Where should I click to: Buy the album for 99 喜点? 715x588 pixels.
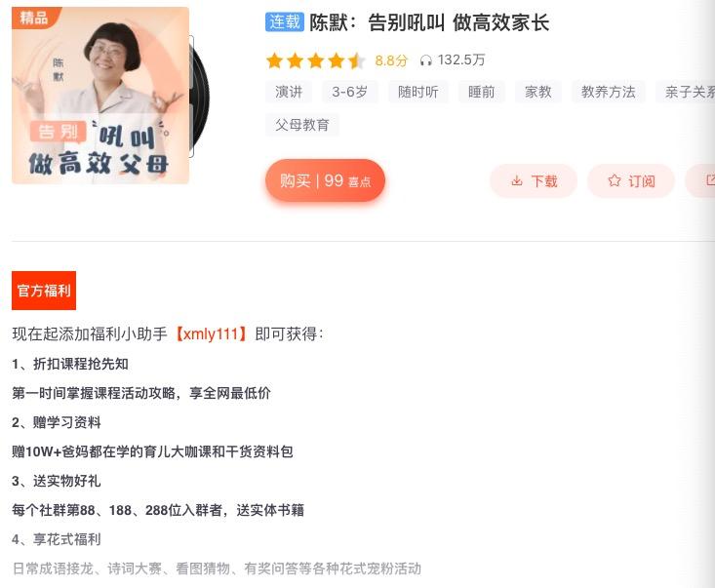click(325, 180)
